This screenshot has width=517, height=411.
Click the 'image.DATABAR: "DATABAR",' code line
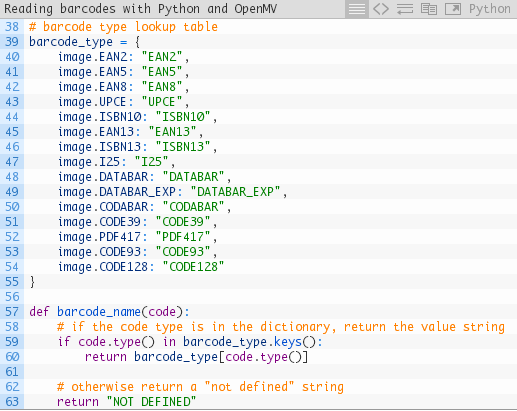click(x=145, y=177)
